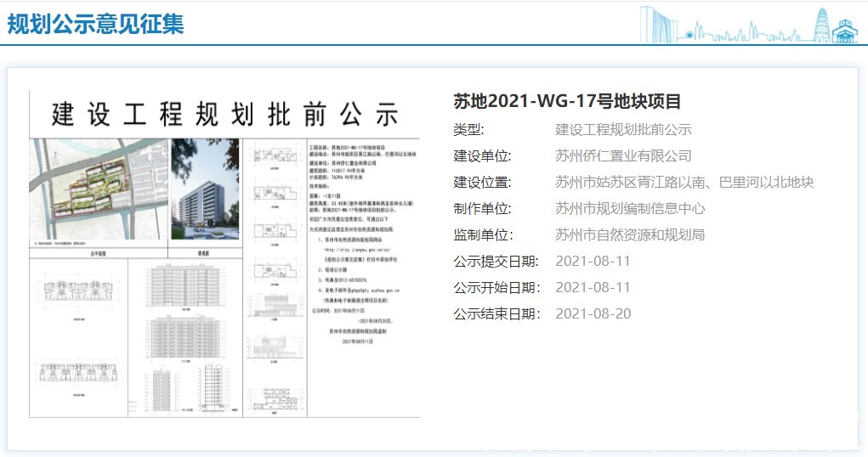
Task: Click the builder name 苏州侨仁置业有限公司
Action: click(x=623, y=156)
